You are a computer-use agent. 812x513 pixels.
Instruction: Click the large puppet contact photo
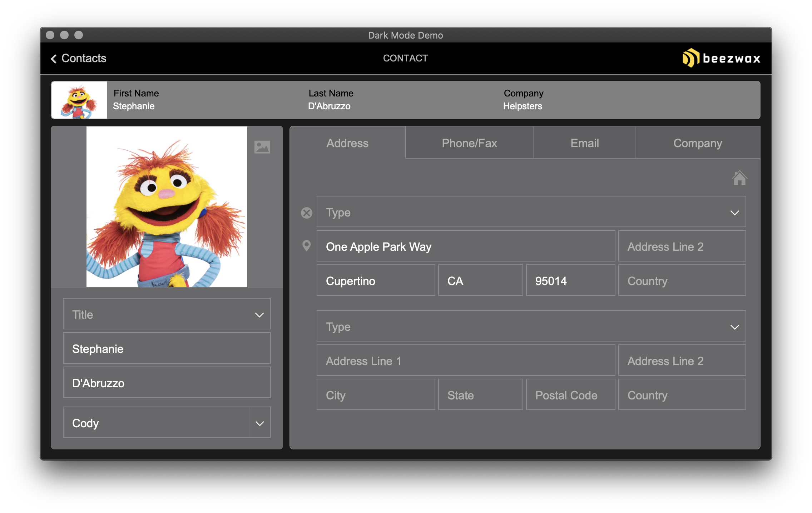click(x=167, y=206)
